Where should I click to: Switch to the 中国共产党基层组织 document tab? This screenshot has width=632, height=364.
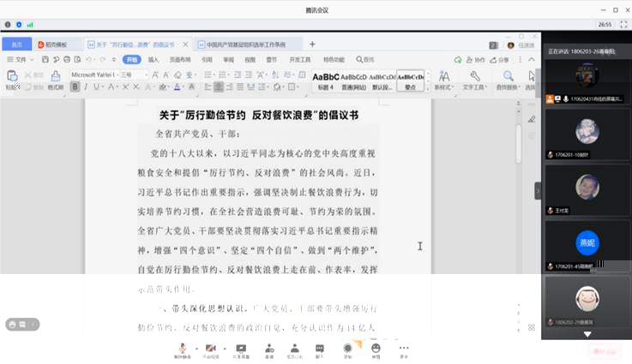pyautogui.click(x=243, y=45)
